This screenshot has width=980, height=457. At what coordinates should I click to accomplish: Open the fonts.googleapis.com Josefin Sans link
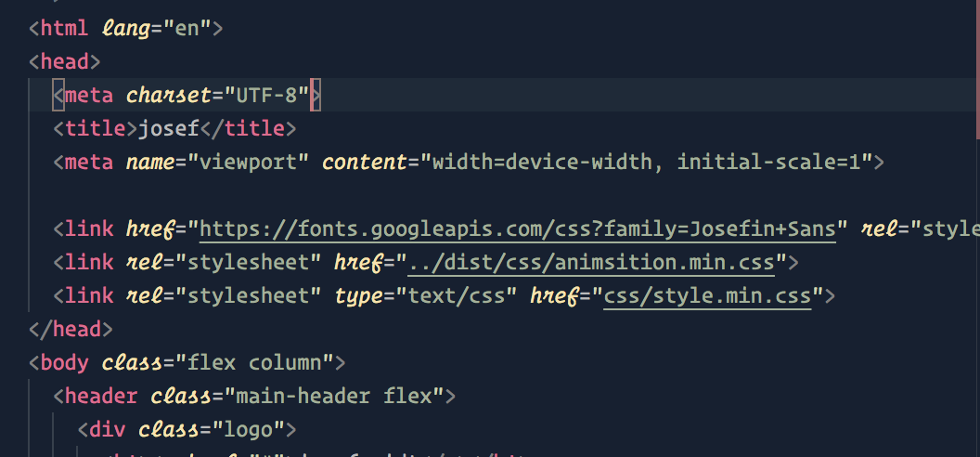tap(518, 229)
